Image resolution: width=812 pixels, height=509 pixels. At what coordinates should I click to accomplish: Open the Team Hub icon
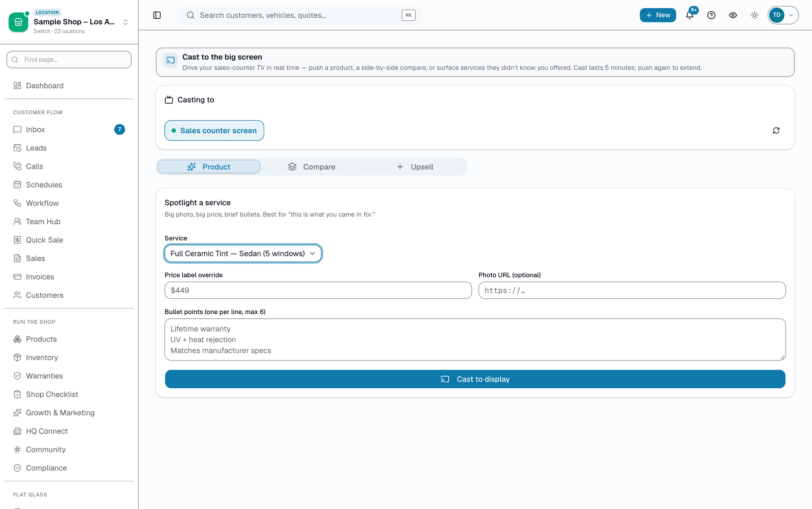coord(17,222)
